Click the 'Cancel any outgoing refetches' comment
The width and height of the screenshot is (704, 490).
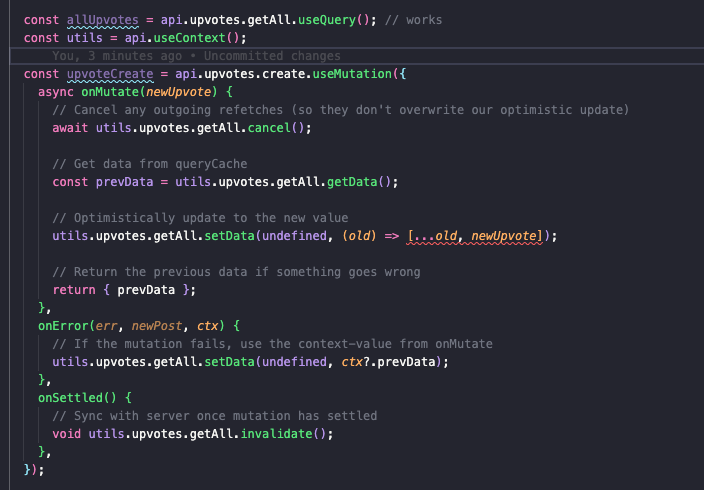(x=341, y=110)
